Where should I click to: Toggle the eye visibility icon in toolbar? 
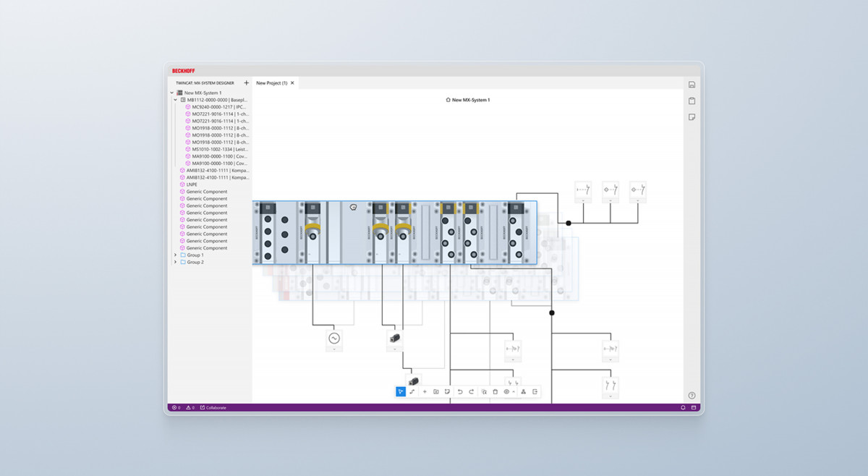click(506, 391)
